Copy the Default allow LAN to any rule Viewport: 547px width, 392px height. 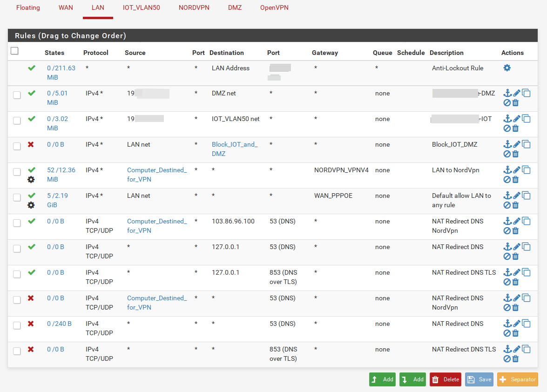tap(526, 196)
